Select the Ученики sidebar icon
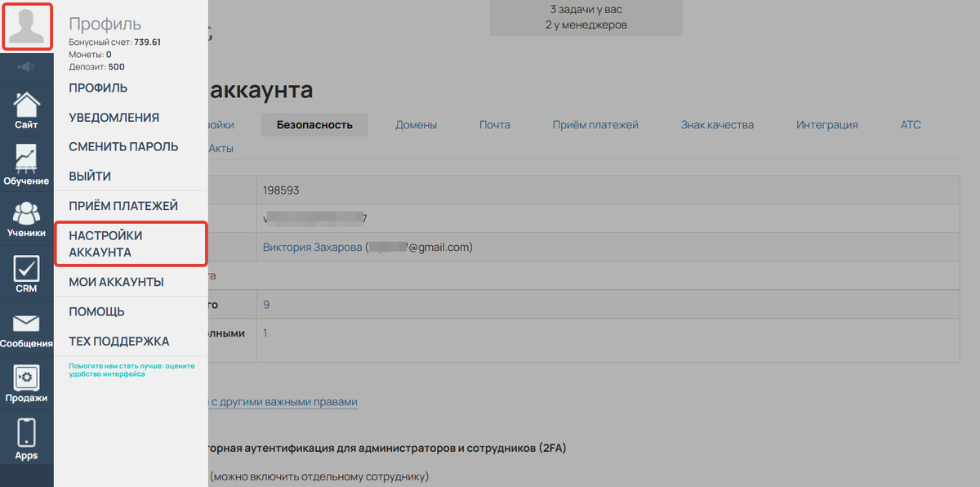Image resolution: width=980 pixels, height=487 pixels. (x=26, y=217)
